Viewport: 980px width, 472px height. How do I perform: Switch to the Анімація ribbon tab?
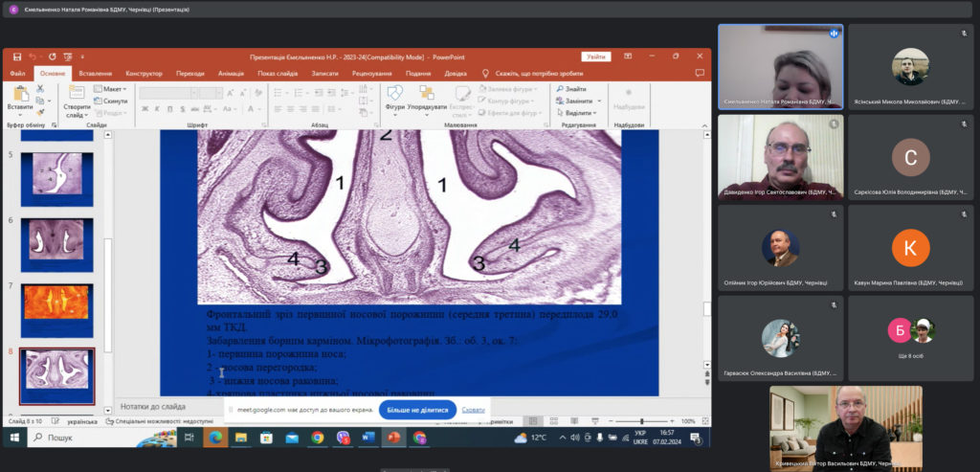tap(231, 73)
